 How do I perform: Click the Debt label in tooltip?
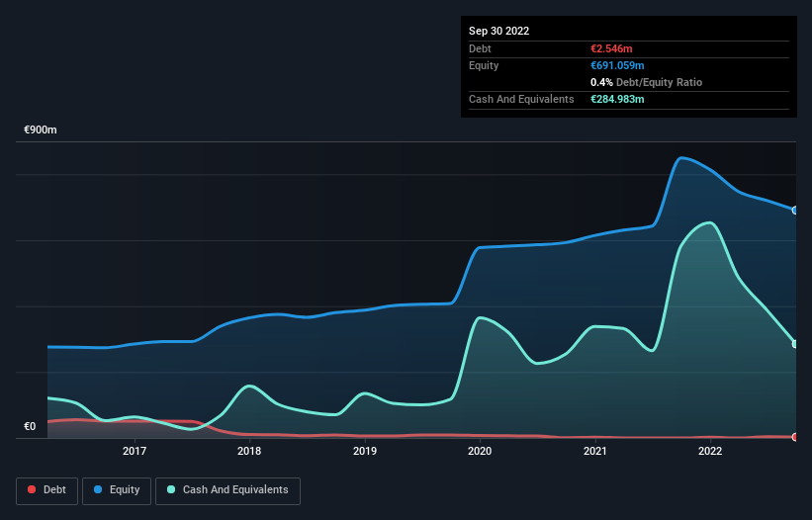coord(480,48)
